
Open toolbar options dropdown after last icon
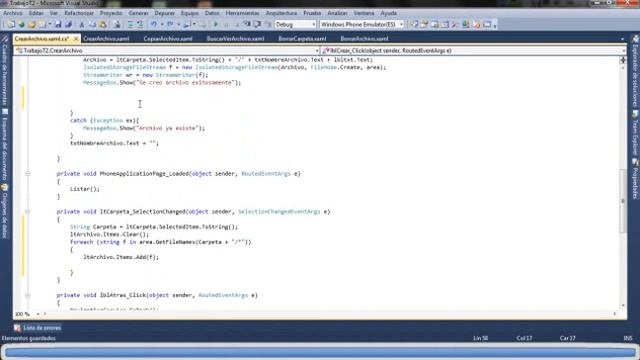[495, 25]
